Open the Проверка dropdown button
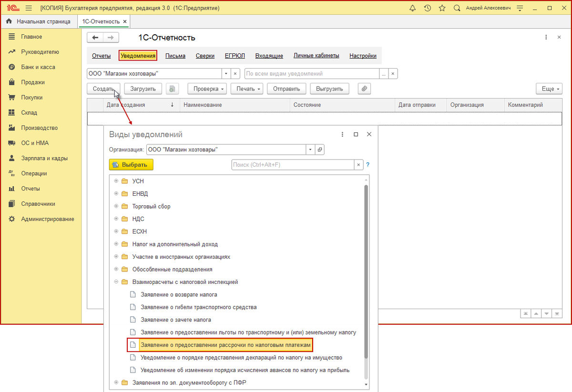Image resolution: width=572 pixels, height=392 pixels. coord(206,89)
